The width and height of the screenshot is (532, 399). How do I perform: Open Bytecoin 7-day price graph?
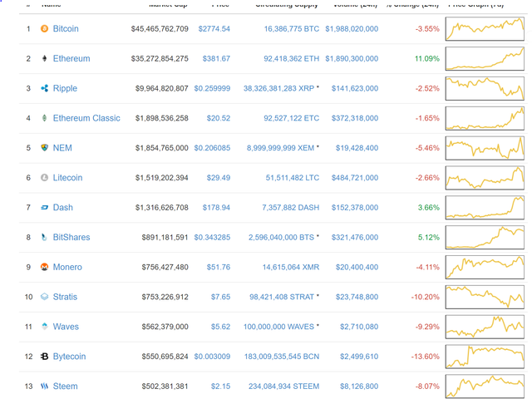pos(485,357)
